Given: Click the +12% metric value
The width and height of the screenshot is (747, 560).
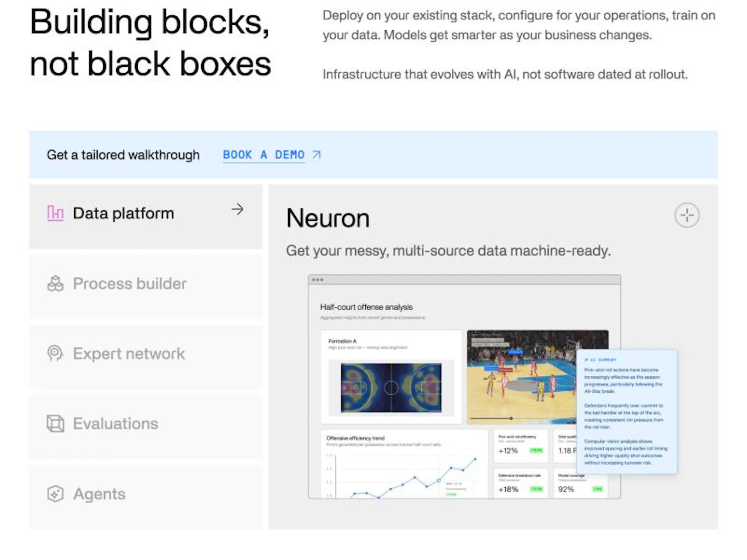Looking at the screenshot, I should pyautogui.click(x=508, y=451).
